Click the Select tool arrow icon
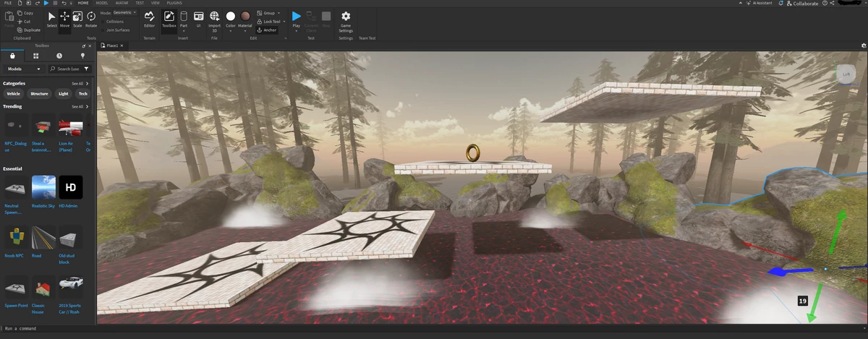 pyautogui.click(x=51, y=18)
